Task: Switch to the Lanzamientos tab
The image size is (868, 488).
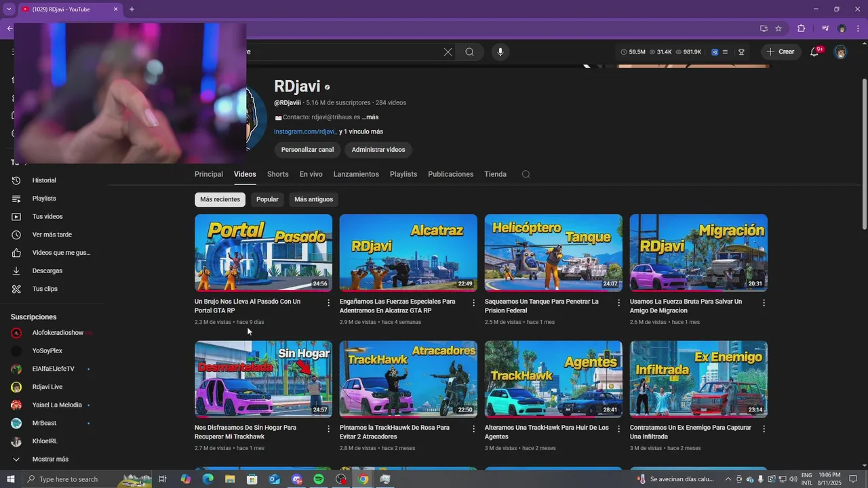Action: [356, 174]
